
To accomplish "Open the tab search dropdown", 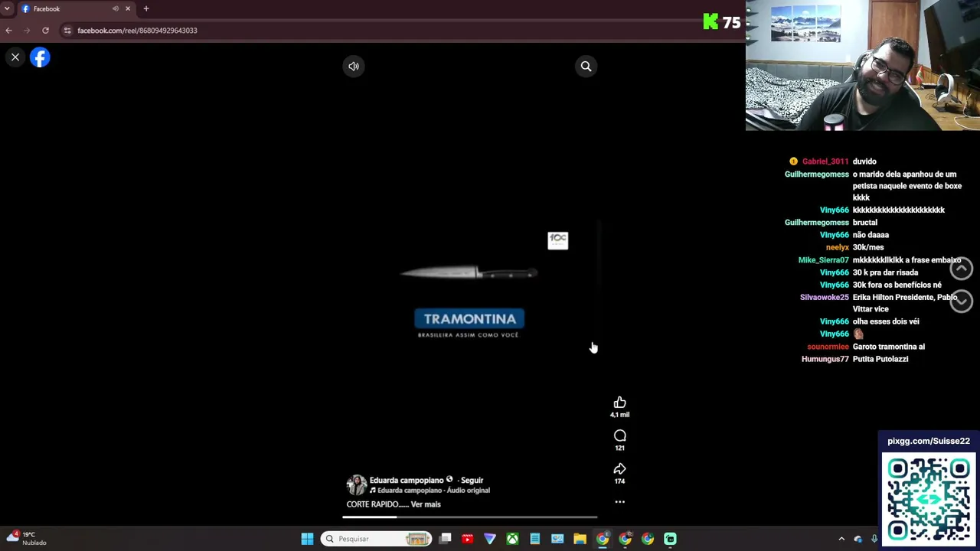I will click(7, 8).
